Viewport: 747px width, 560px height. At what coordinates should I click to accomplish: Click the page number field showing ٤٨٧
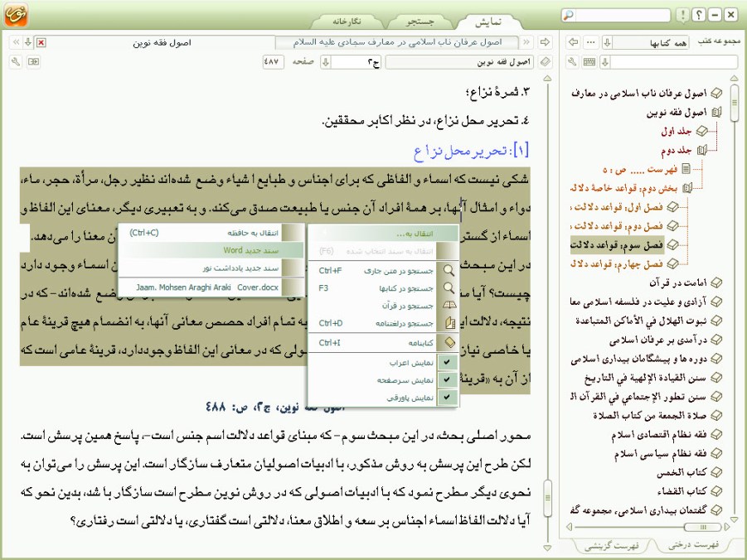click(273, 62)
